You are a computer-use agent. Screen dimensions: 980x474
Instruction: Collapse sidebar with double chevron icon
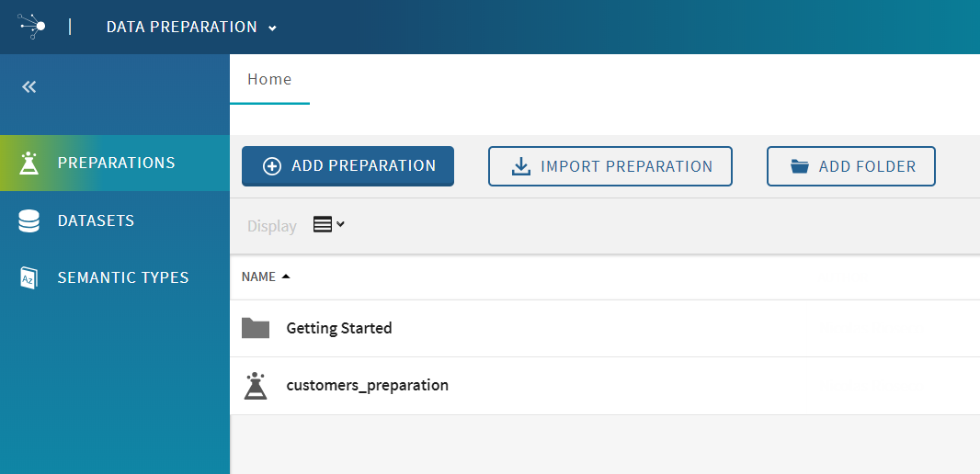[29, 87]
